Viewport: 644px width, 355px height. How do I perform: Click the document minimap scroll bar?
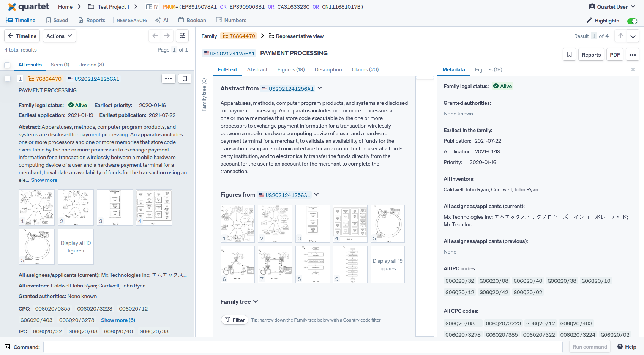425,205
